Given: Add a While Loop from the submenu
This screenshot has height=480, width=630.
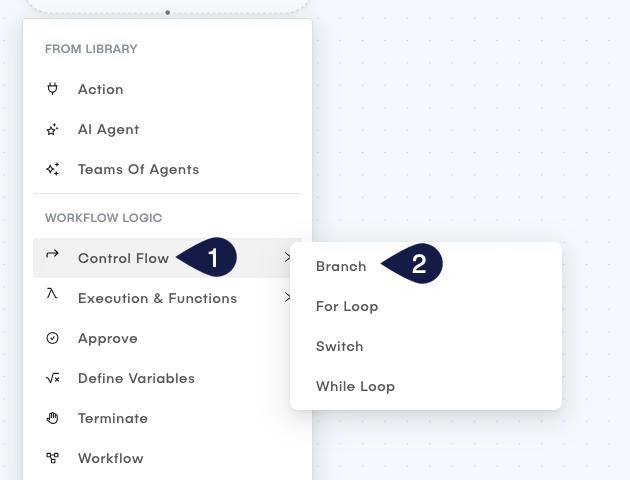Looking at the screenshot, I should point(355,386).
